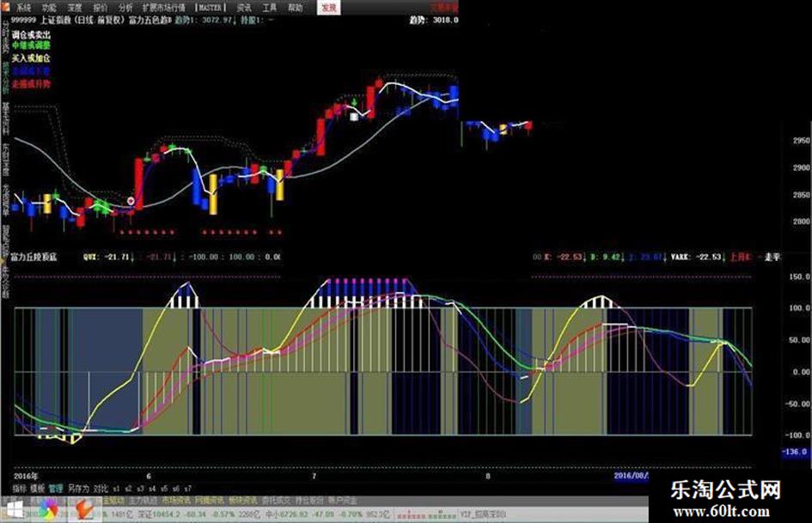Open the 资讯 menu
This screenshot has height=523, width=812.
[x=244, y=7]
